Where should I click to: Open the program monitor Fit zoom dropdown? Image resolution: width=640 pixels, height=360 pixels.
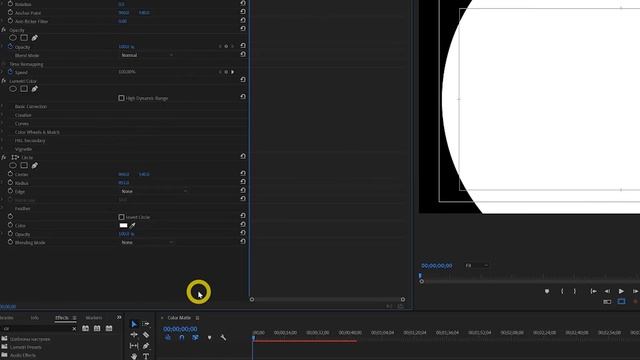(x=476, y=266)
